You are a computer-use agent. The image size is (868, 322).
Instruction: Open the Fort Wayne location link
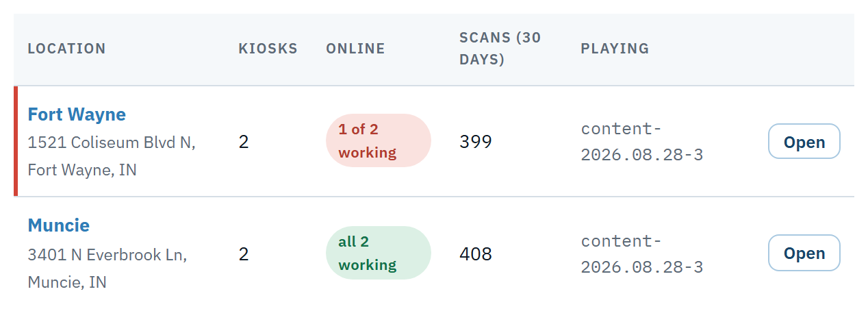point(77,114)
